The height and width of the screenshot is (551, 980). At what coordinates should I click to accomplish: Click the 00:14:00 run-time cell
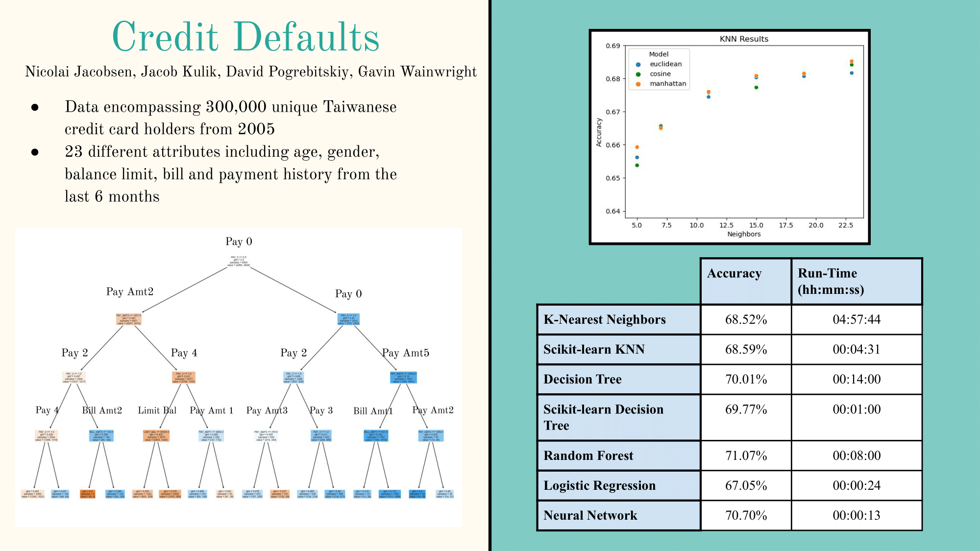[x=857, y=379]
